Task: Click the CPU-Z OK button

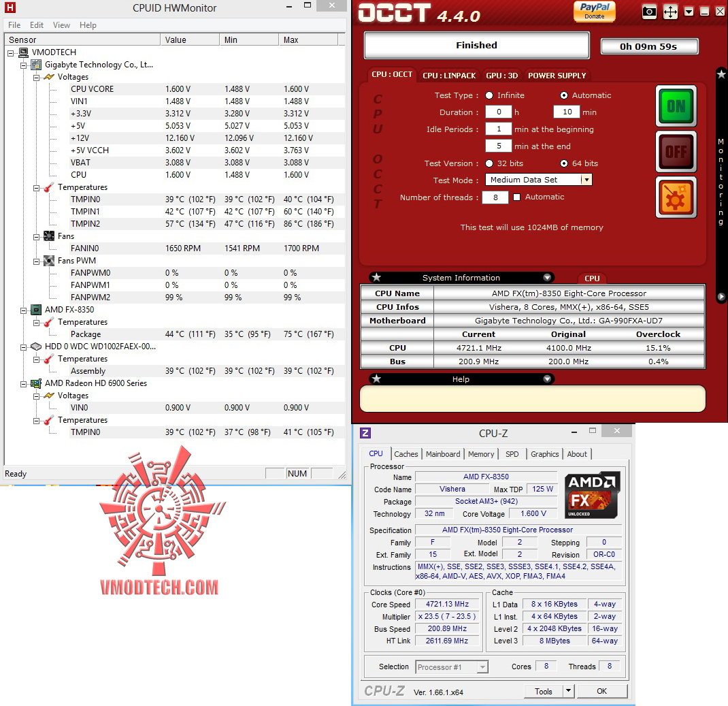Action: tap(601, 691)
